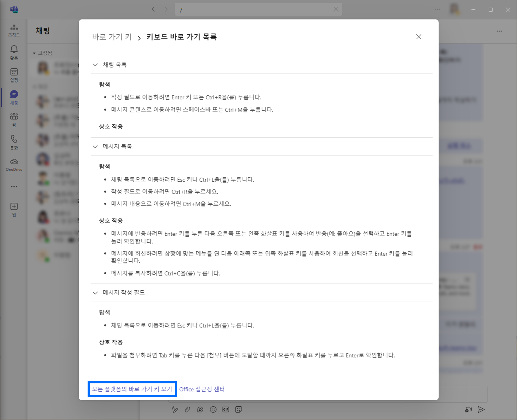Select the text formatting icon in compose bar
Screen dimensions: 517x420
[175, 409]
